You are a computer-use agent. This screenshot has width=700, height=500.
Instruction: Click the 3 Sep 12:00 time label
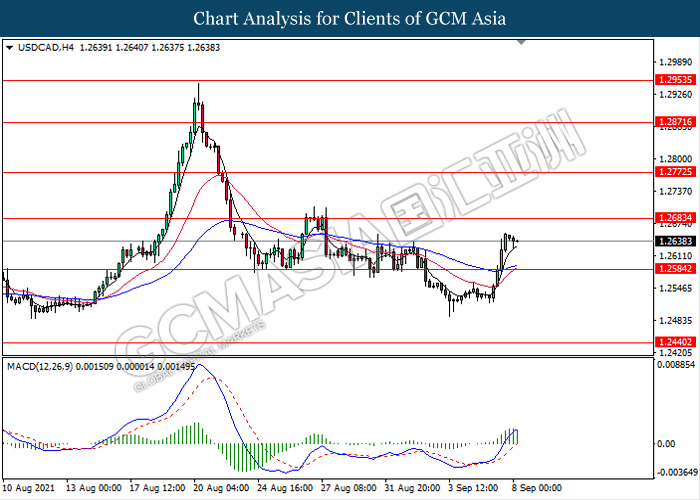coord(474,488)
